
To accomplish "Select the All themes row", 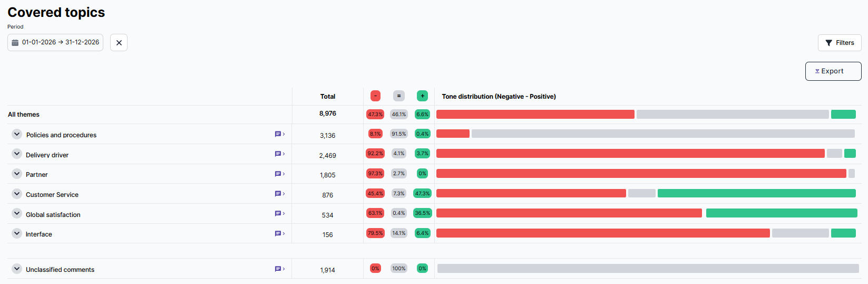I will (x=24, y=115).
